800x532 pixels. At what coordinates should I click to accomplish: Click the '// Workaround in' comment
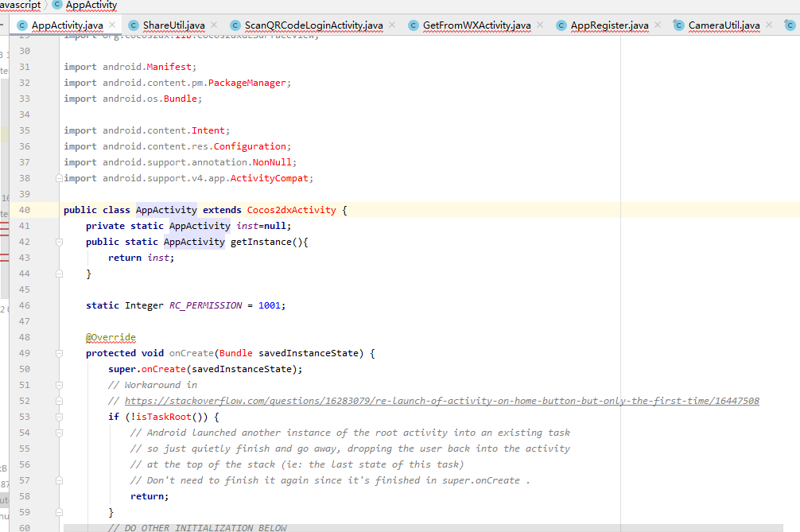tap(153, 385)
